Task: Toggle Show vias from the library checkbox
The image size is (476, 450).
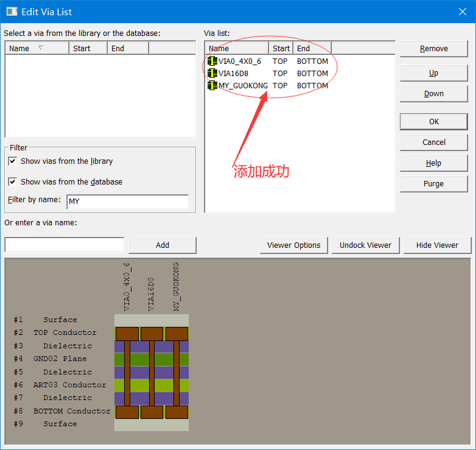Action: click(x=13, y=161)
